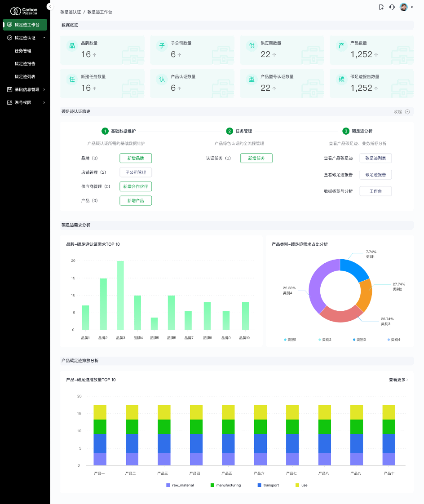Click the 新增合作伙伴 button
The image size is (424, 504).
click(x=136, y=186)
